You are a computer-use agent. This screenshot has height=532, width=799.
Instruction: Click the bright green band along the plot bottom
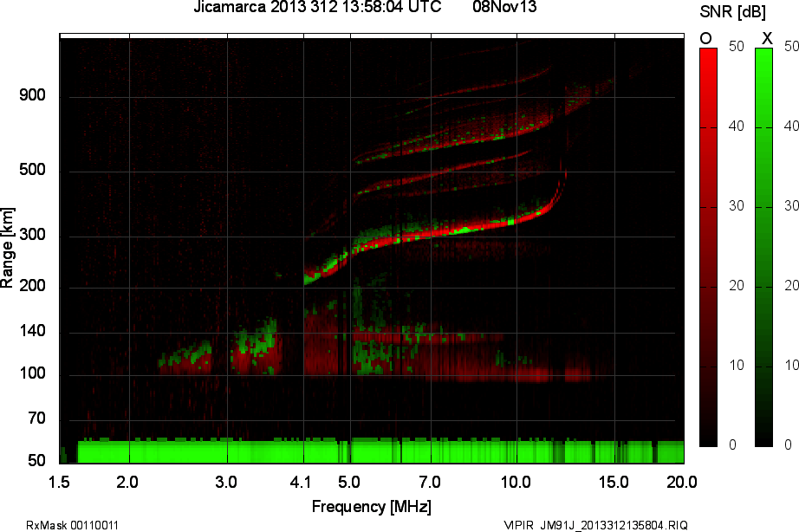click(380, 452)
